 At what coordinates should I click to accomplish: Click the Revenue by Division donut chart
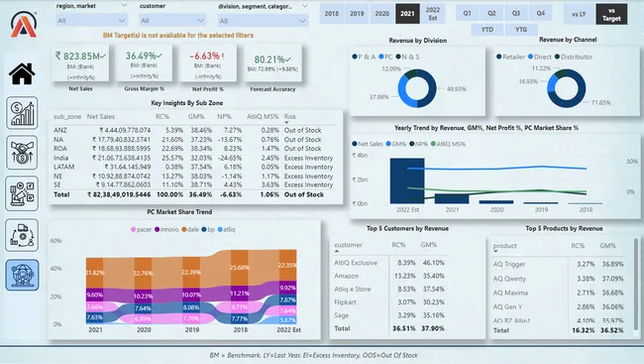coord(417,88)
